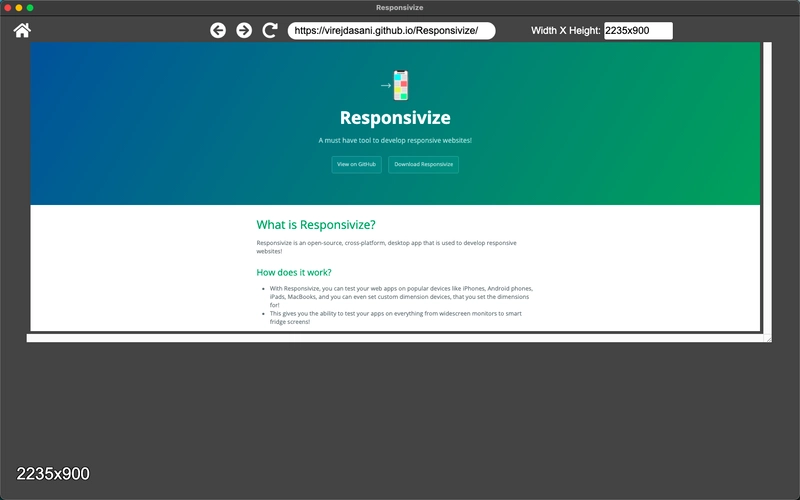The height and width of the screenshot is (500, 800).
Task: Reload the page with refresh icon
Action: pyautogui.click(x=270, y=31)
